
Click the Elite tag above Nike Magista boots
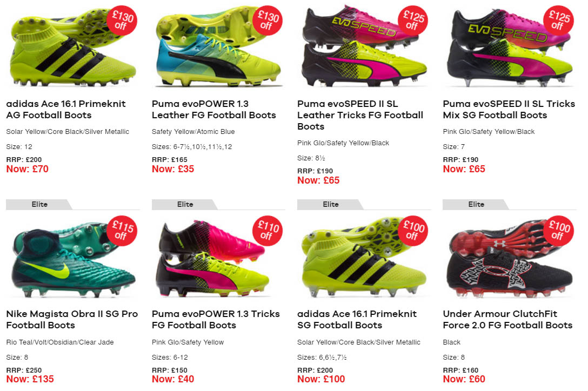[x=39, y=204]
